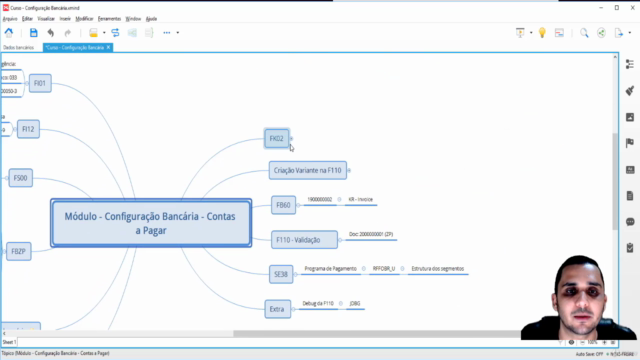Toggle the eye visibility icon in the zoom bar

571,342
